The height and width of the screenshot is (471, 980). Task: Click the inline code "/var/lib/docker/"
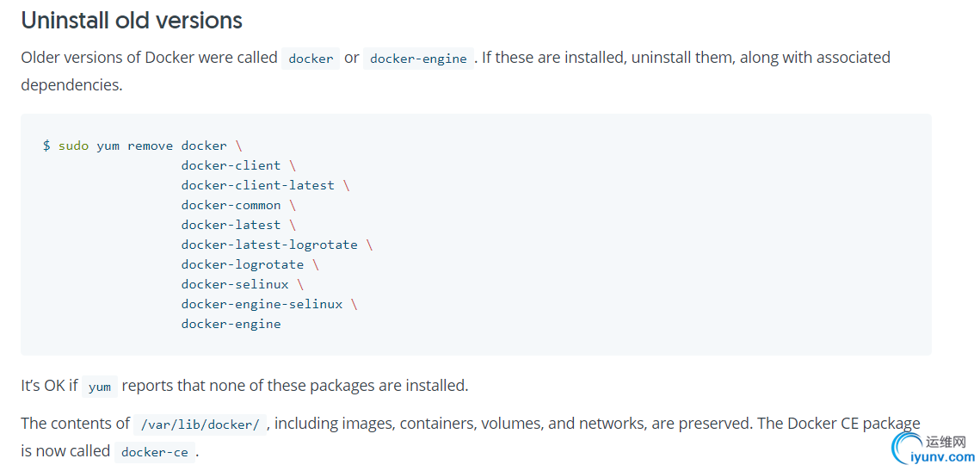point(200,425)
